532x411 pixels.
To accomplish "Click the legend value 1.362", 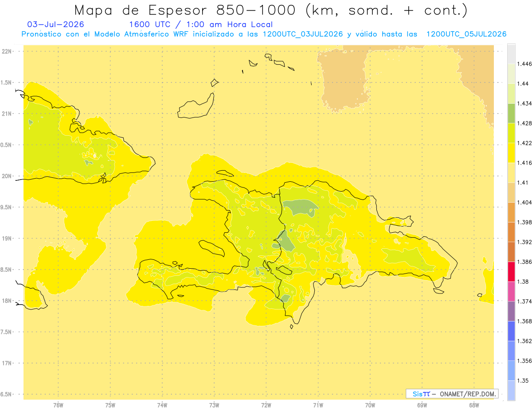I will [x=524, y=341].
